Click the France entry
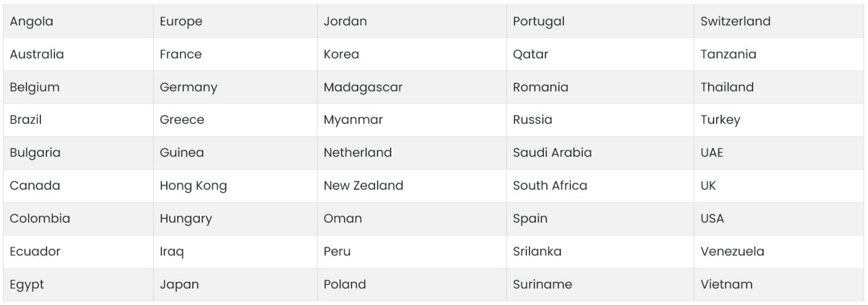The height and width of the screenshot is (305, 868). tap(180, 54)
